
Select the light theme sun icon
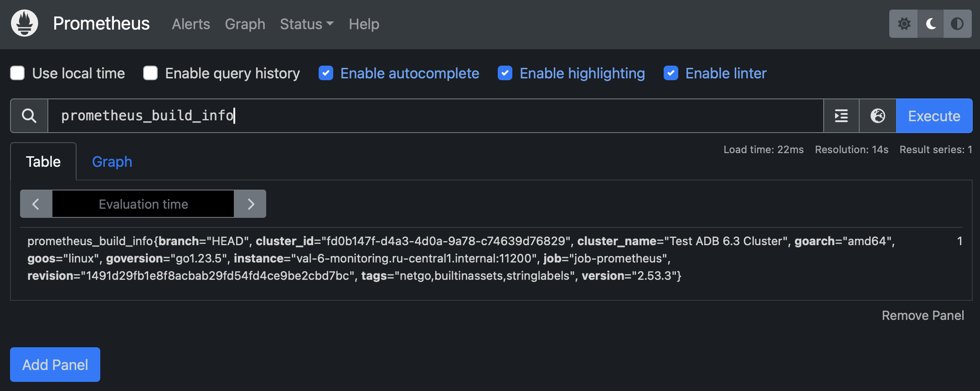tap(904, 24)
